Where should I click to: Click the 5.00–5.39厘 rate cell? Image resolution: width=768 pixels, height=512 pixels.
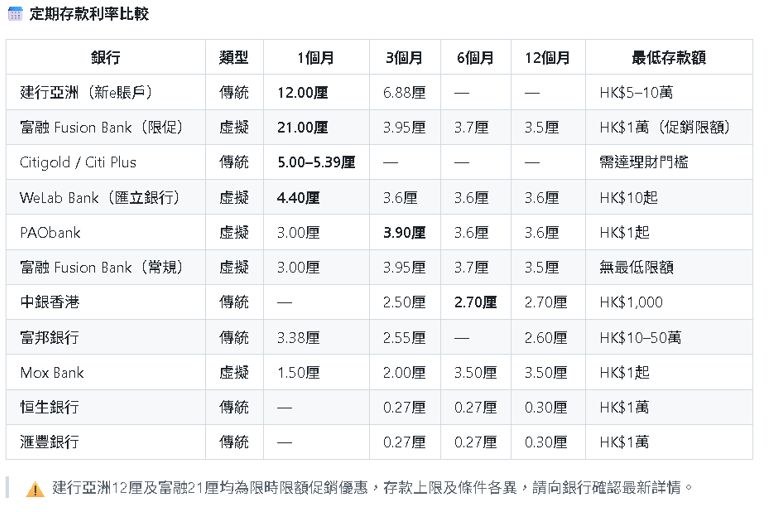coord(316,162)
